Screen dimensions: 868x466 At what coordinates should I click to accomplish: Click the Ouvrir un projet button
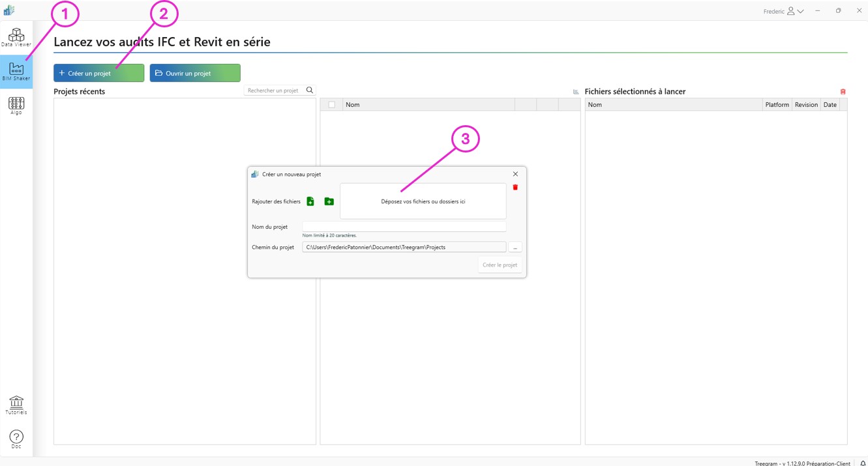pos(194,72)
